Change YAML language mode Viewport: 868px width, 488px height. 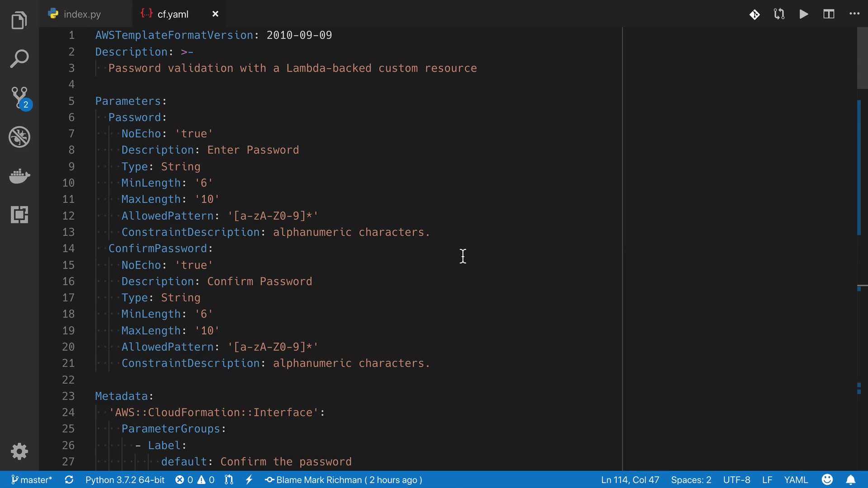(x=796, y=480)
